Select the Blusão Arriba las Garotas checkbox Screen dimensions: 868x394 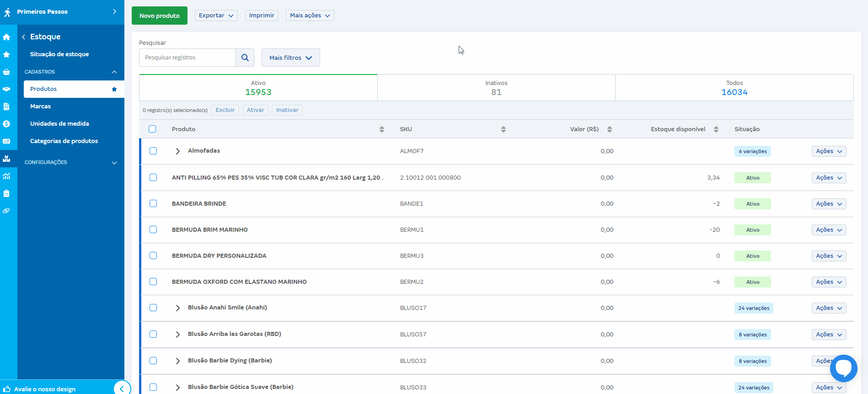[x=153, y=334]
